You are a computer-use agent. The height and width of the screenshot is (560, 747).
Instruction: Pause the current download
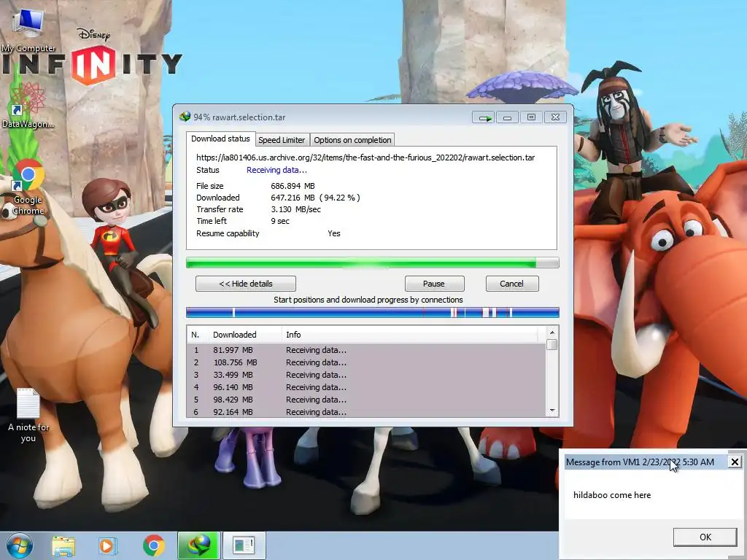[433, 284]
